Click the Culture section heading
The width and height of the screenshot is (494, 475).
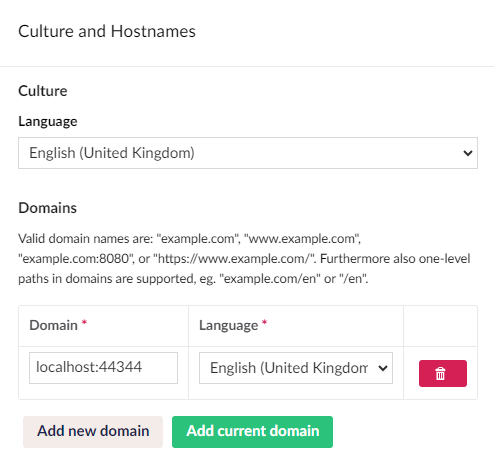point(43,91)
